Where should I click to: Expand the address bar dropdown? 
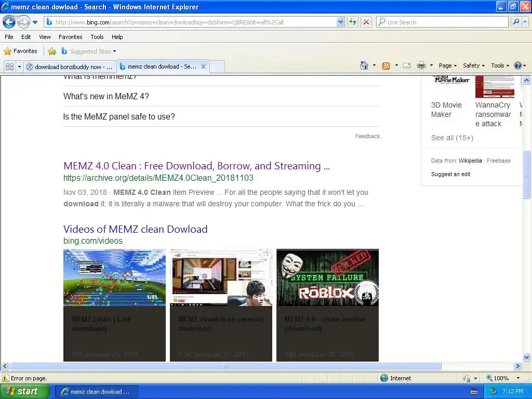tap(340, 22)
